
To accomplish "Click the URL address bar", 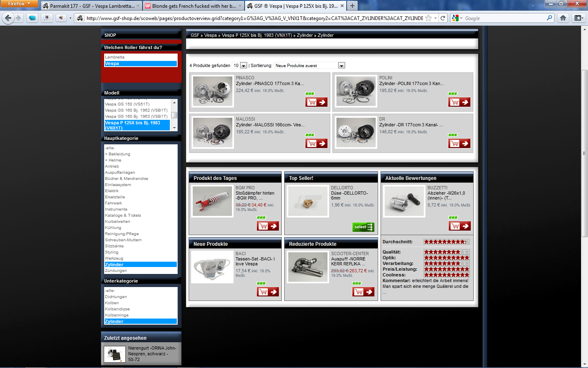I will [x=254, y=18].
